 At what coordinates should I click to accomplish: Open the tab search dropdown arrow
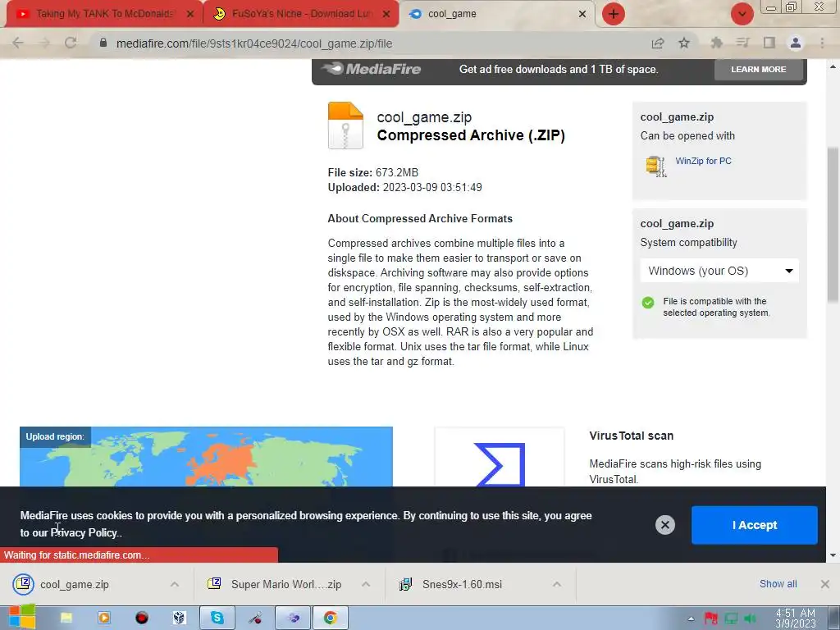pyautogui.click(x=742, y=14)
